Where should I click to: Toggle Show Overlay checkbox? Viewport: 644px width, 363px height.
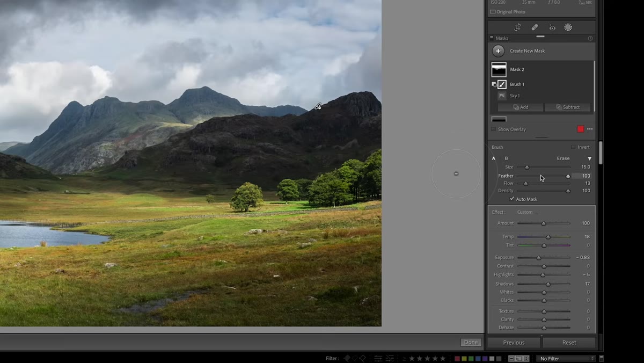[x=494, y=129]
